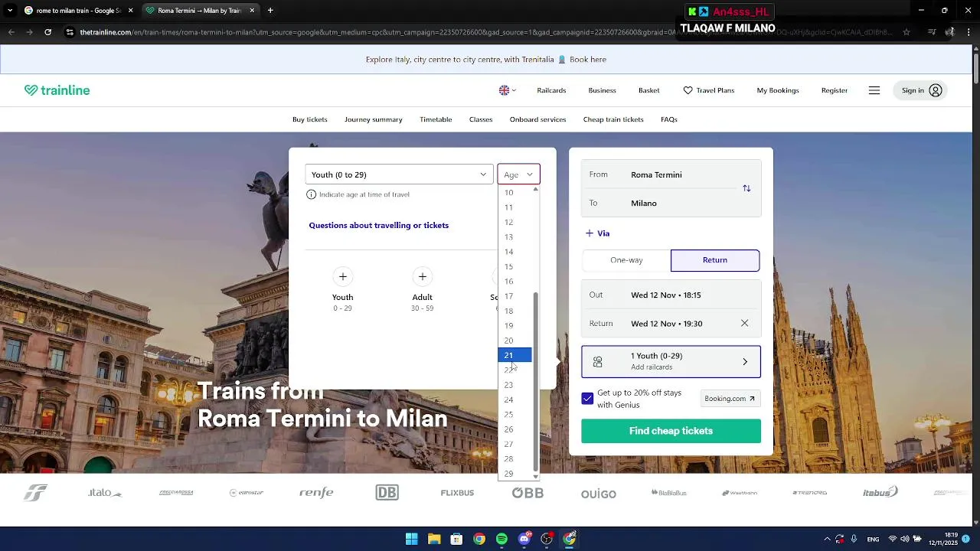
Task: Click the ÖBB carrier logo
Action: point(528,493)
